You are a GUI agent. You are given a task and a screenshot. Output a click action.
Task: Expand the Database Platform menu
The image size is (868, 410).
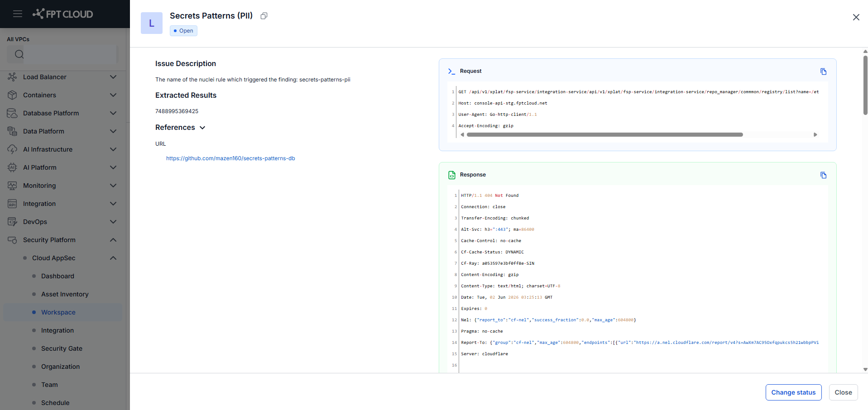[x=113, y=113]
